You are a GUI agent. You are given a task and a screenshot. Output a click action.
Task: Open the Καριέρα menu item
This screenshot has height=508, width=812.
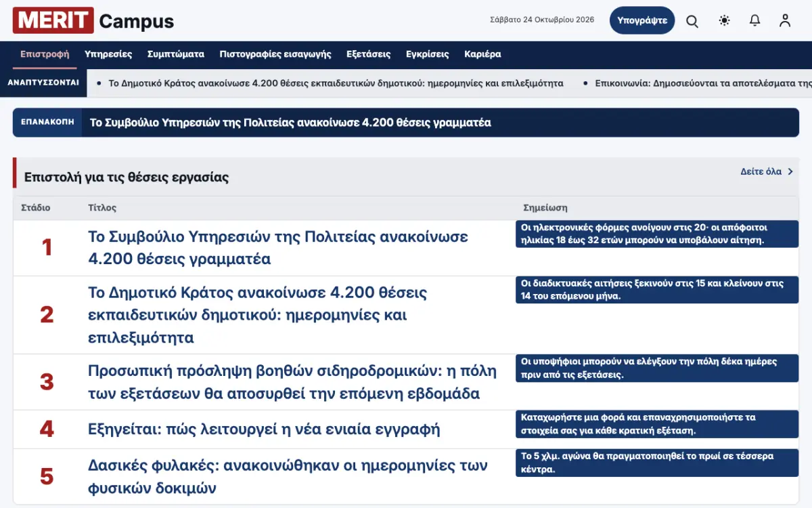click(x=482, y=54)
